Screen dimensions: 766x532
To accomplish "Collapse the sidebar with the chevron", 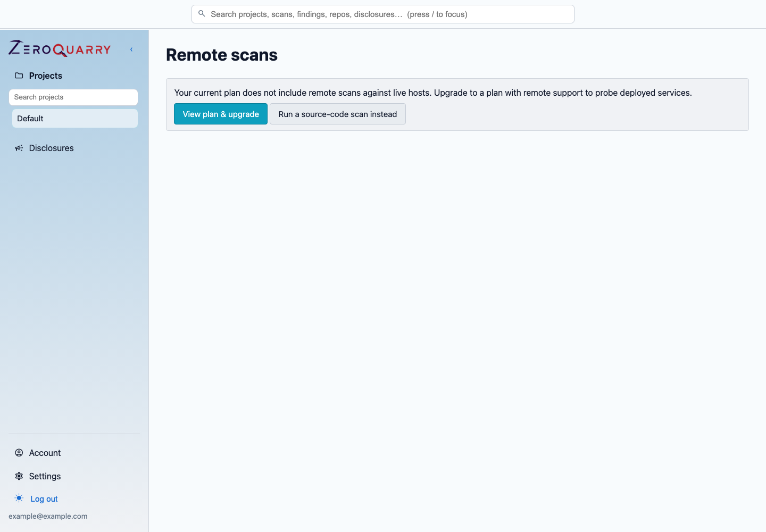I will click(131, 49).
